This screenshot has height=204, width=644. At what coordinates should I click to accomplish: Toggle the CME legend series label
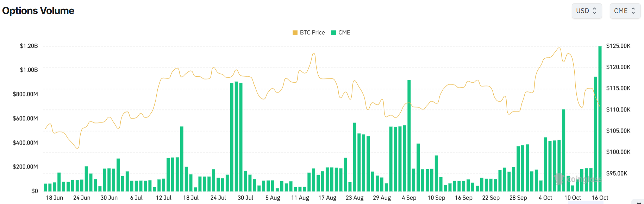coord(344,33)
